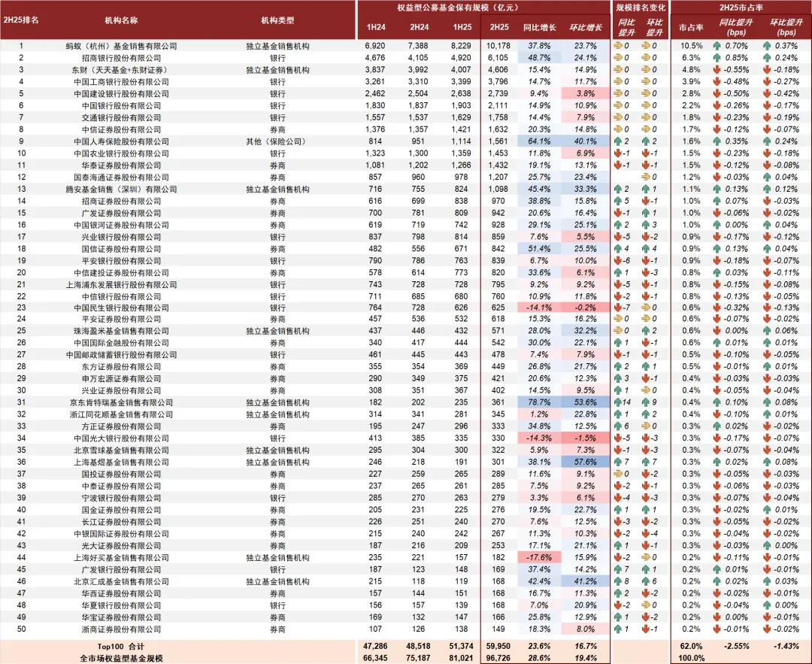Select 招商银行股份有限公司 name cell
The height and width of the screenshot is (664, 812).
[x=121, y=57]
